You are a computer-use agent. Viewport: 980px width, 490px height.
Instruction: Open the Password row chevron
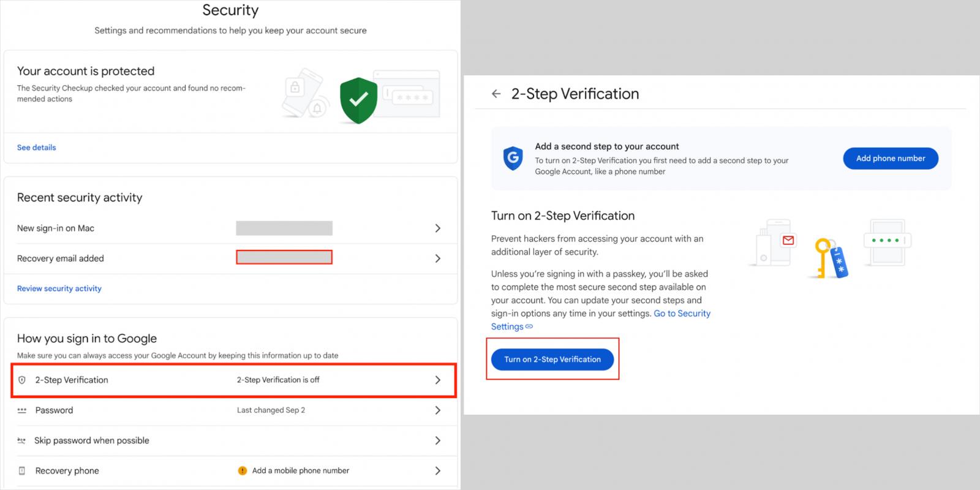437,410
